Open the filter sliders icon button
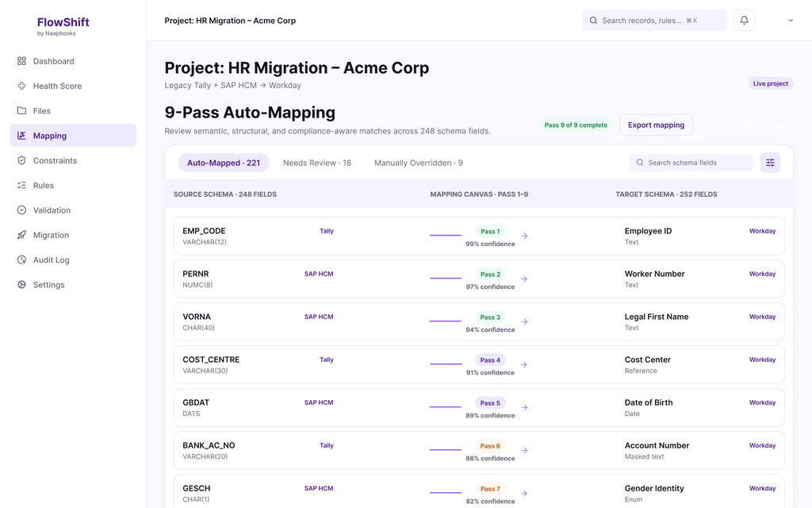812x508 pixels. (x=770, y=163)
